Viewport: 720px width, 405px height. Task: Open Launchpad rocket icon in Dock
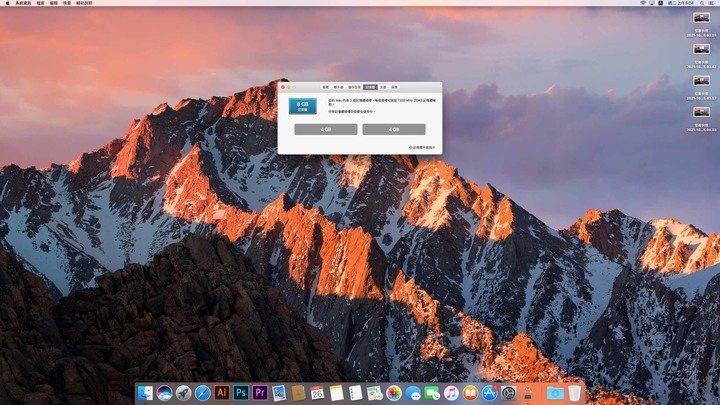(183, 393)
